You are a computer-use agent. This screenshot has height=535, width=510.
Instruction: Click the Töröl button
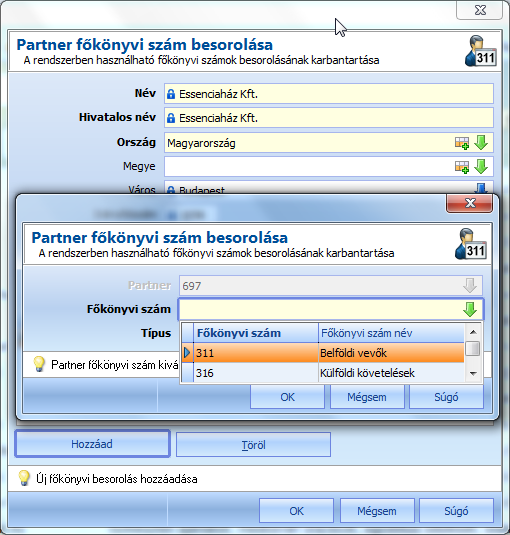253,445
